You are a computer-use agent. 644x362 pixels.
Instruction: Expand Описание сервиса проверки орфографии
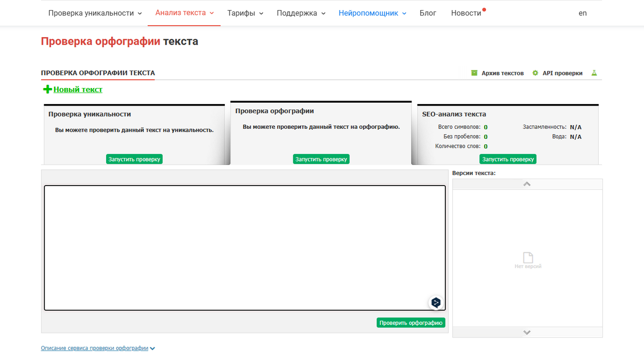coord(98,348)
